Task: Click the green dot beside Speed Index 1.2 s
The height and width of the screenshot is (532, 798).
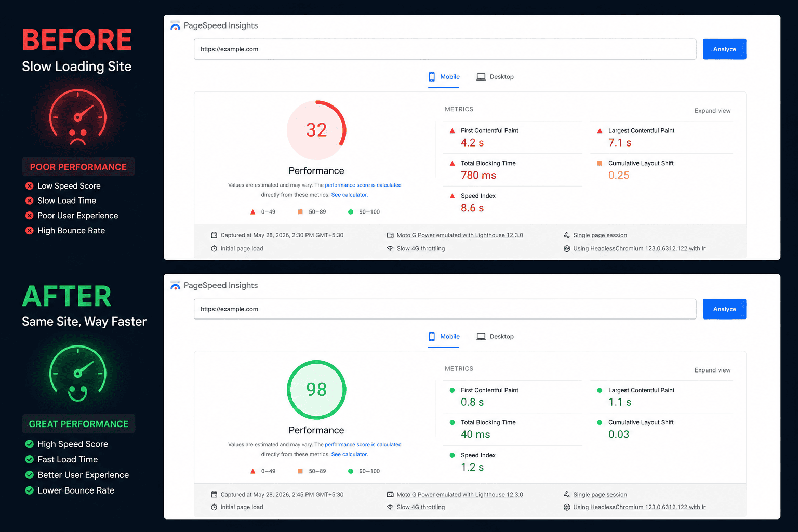Action: click(452, 455)
